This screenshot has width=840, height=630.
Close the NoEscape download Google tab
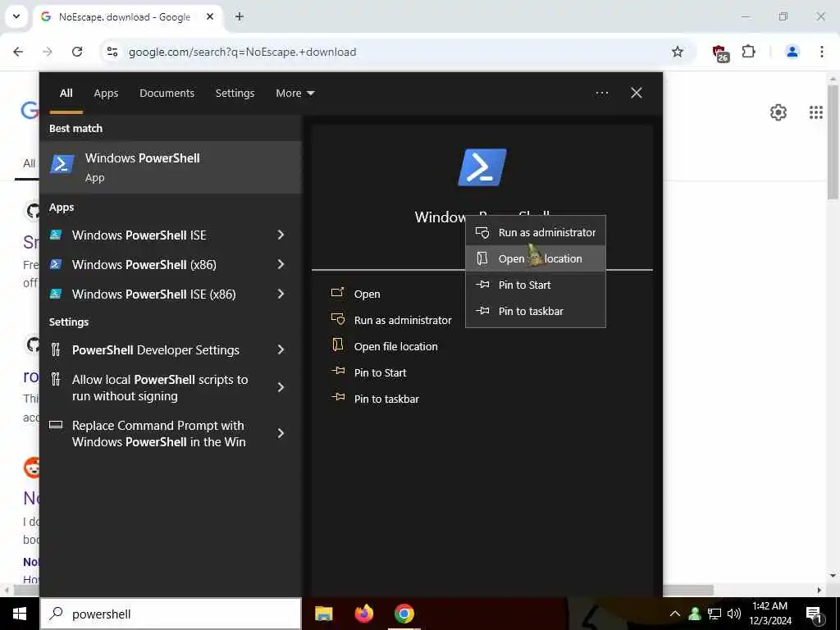pos(210,16)
